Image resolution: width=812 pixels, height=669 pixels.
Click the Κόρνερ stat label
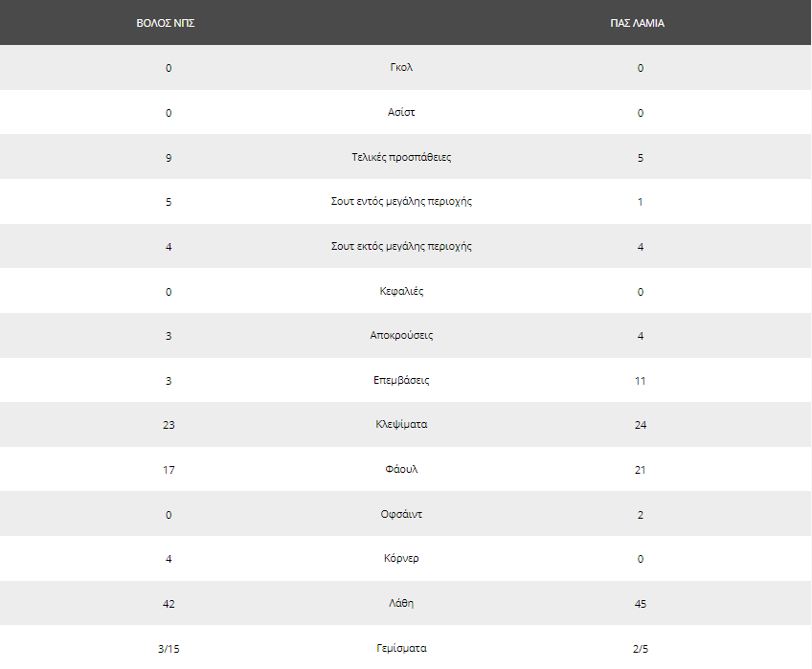[401, 559]
